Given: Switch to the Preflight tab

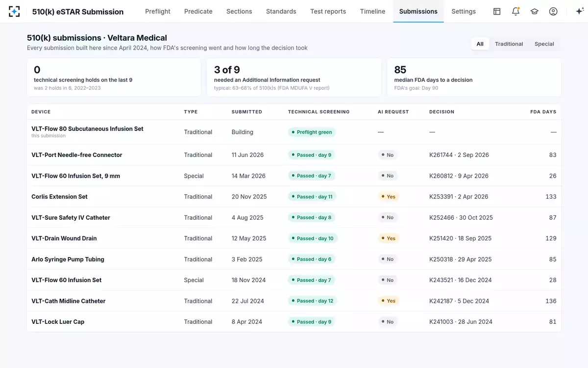Looking at the screenshot, I should [158, 11].
